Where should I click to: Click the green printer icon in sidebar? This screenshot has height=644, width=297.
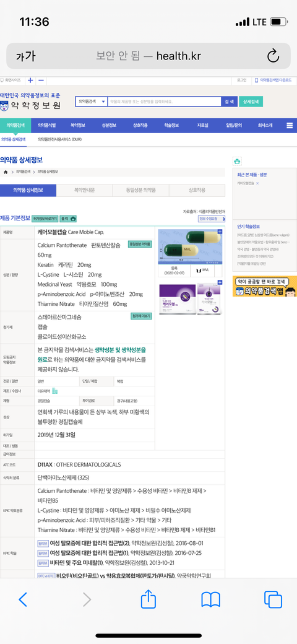(x=237, y=161)
